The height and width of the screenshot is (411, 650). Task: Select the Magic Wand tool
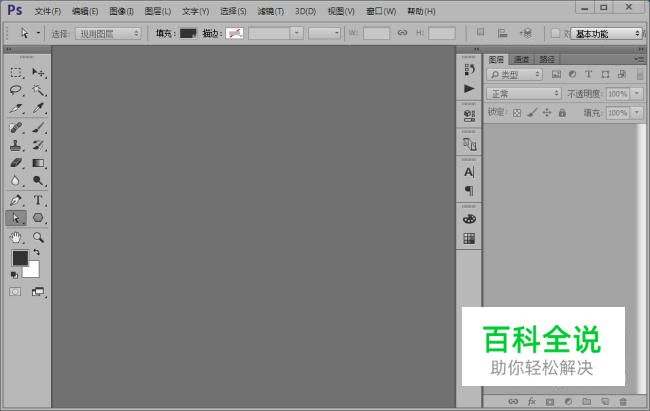[x=38, y=90]
